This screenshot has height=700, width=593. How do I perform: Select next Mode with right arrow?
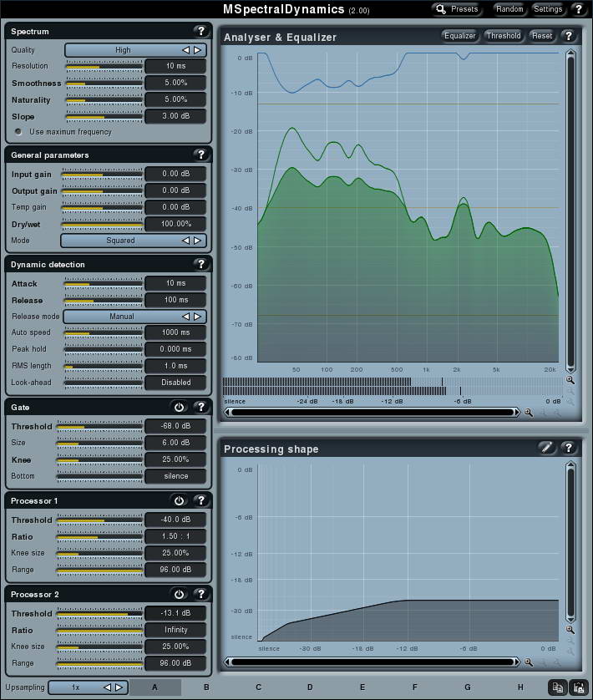click(197, 241)
